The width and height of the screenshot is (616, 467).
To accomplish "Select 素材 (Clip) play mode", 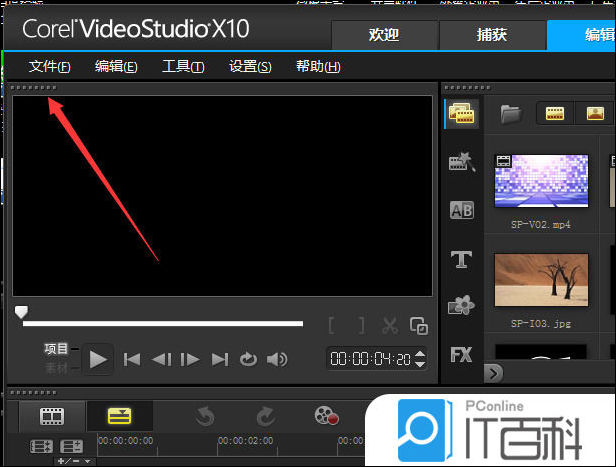I will [56, 368].
